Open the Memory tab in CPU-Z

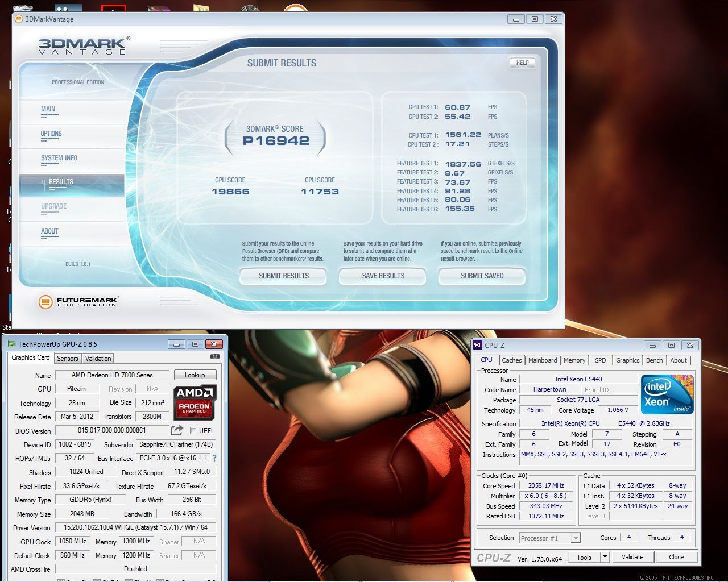pyautogui.click(x=574, y=360)
